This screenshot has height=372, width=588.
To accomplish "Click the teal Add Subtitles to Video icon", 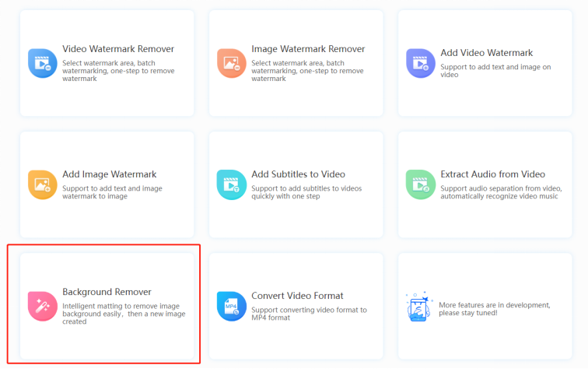I will point(231,184).
